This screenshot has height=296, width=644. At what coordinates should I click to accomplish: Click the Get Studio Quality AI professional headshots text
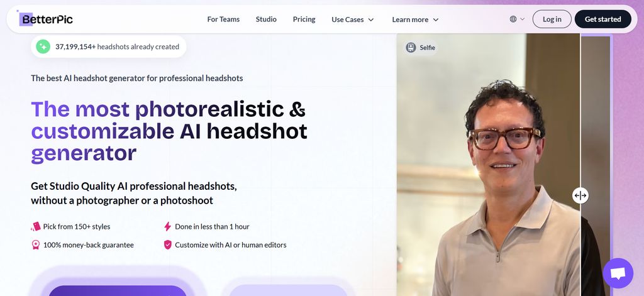pos(134,194)
